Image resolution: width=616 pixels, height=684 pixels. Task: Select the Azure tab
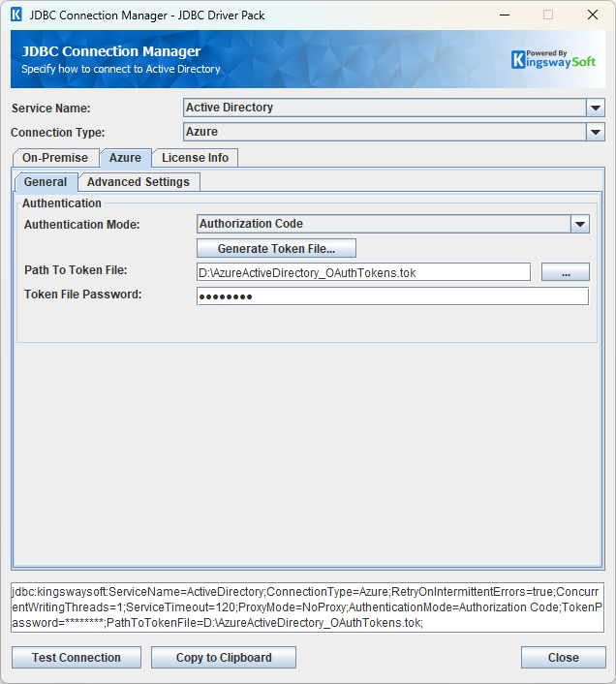tap(125, 158)
